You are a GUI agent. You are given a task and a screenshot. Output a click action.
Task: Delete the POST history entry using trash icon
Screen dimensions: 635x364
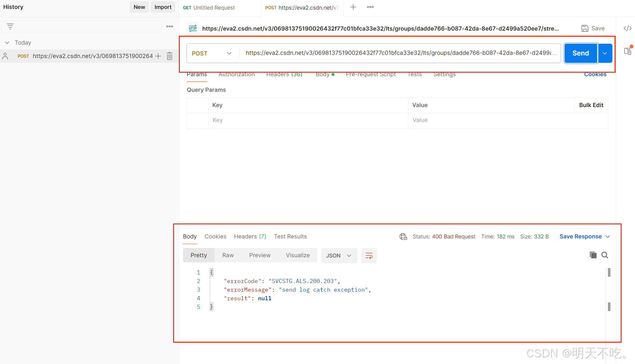coord(170,56)
